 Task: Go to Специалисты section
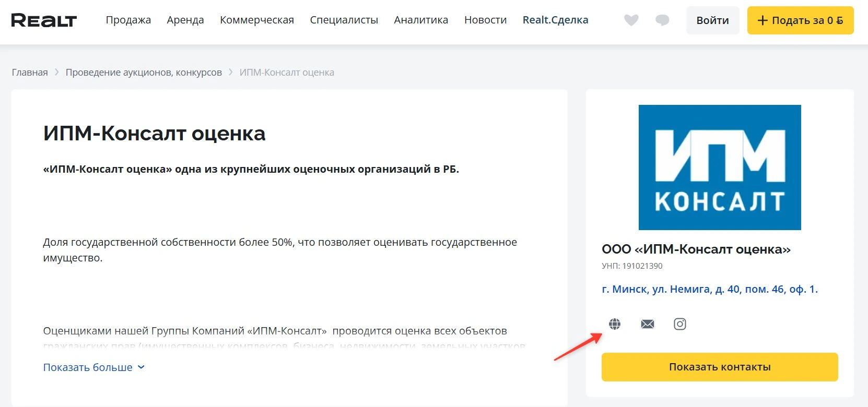[x=344, y=20]
